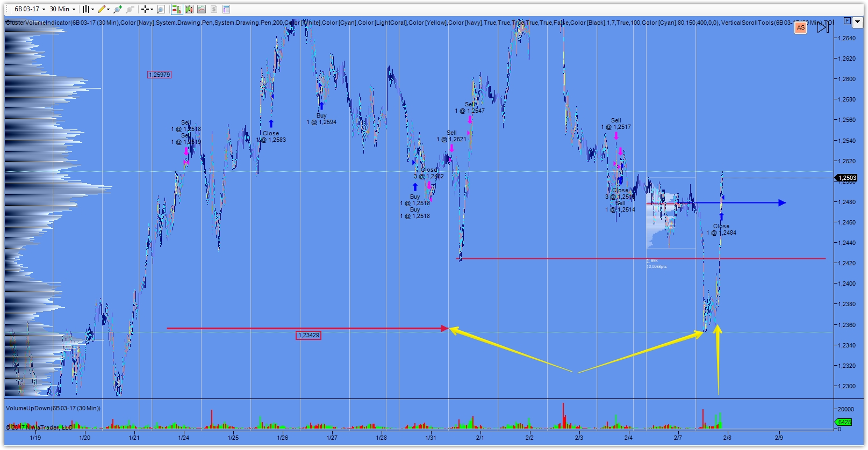Click blue arrow above Buy 1,2594 label
Viewport: 868px width, 450px height.
(321, 106)
